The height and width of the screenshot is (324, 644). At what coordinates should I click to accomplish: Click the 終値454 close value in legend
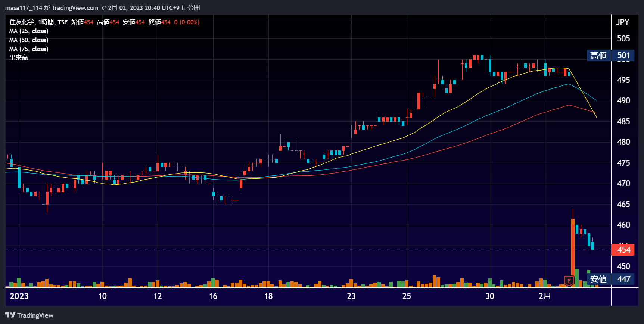[x=159, y=22]
